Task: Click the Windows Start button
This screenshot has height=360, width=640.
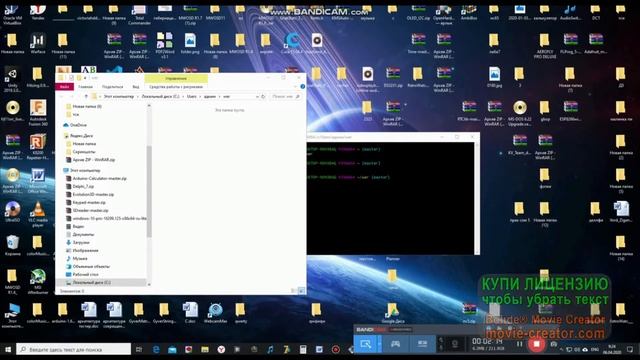Action: (8, 349)
